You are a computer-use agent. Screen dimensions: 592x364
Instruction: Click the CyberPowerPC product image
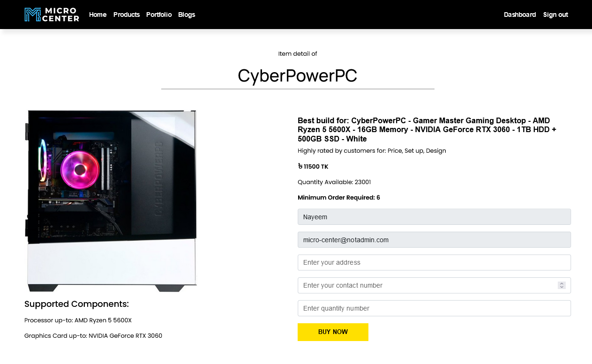(x=111, y=201)
